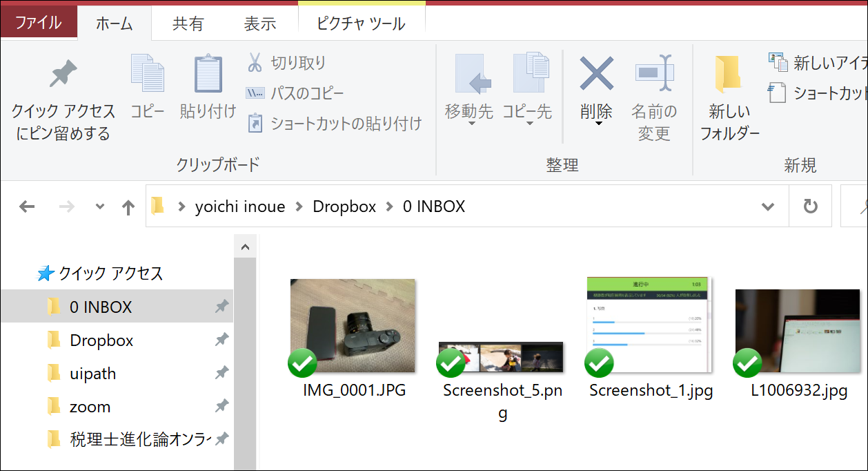The width and height of the screenshot is (868, 471).
Task: Navigate to Dropbox in the address bar
Action: click(344, 206)
